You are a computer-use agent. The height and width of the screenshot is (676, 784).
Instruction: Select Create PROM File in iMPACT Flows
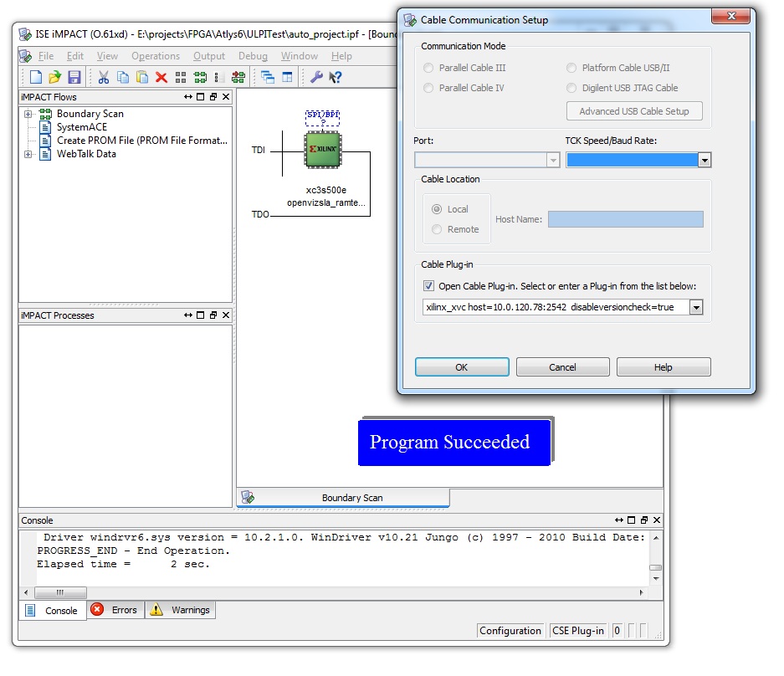[141, 141]
